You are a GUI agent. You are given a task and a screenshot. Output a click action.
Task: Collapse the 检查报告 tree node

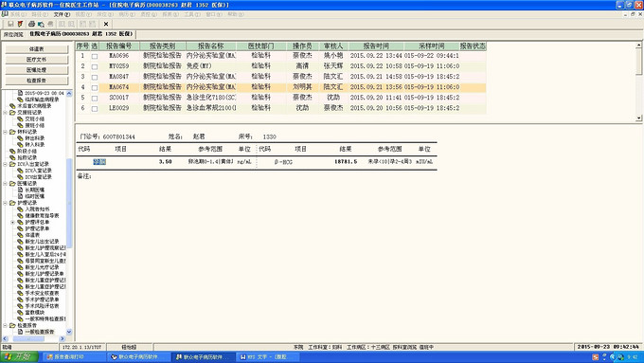(x=6, y=325)
